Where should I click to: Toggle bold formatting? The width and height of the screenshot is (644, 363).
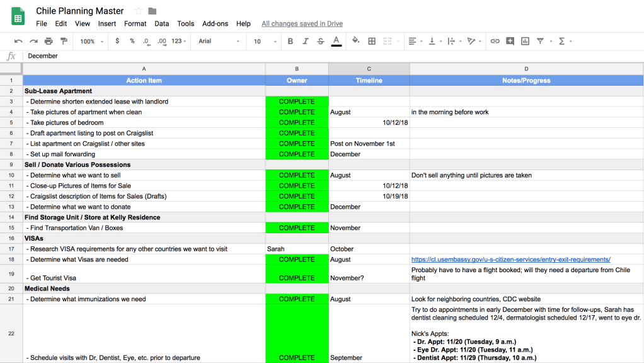click(290, 42)
